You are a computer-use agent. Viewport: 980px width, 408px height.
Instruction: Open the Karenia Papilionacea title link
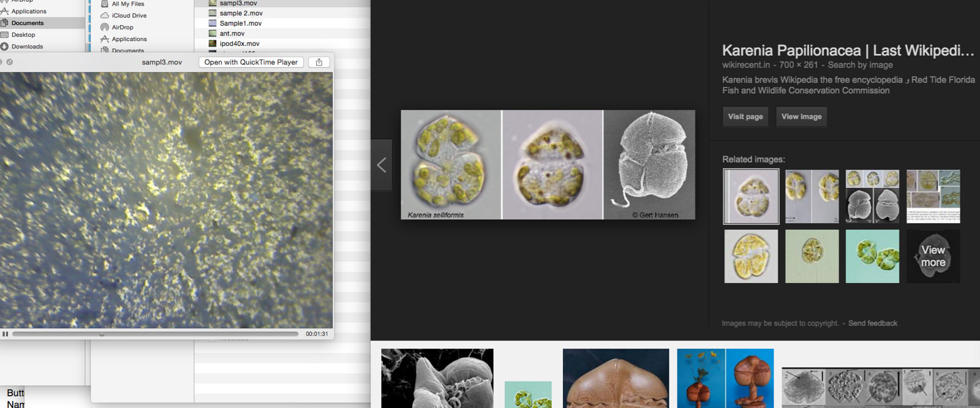coord(848,50)
